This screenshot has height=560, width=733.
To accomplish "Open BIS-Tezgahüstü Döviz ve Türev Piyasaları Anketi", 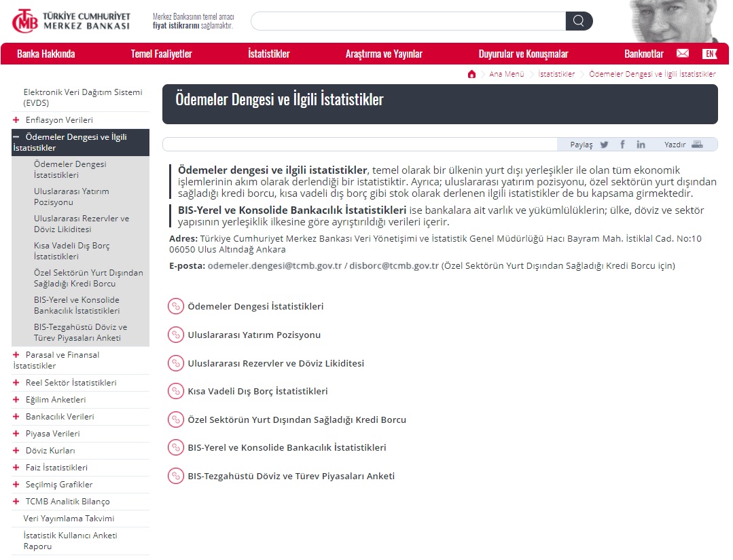I will click(291, 476).
